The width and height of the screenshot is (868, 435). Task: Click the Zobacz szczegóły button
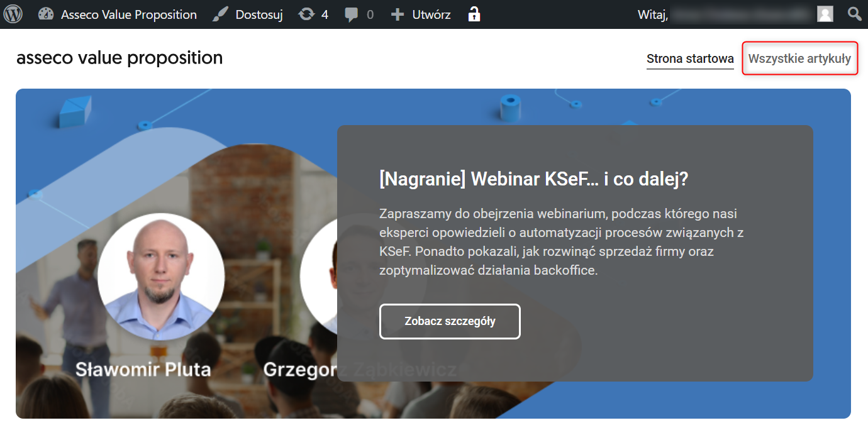tap(449, 321)
